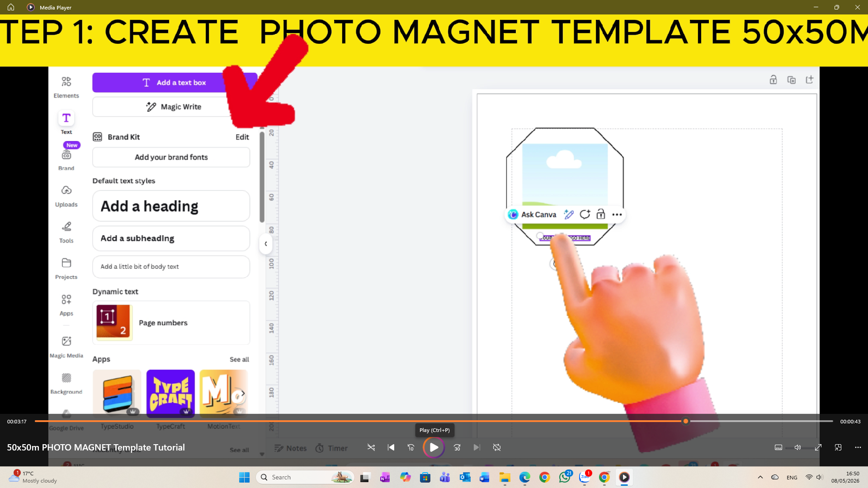Open WhatsApp from taskbar

(x=564, y=477)
